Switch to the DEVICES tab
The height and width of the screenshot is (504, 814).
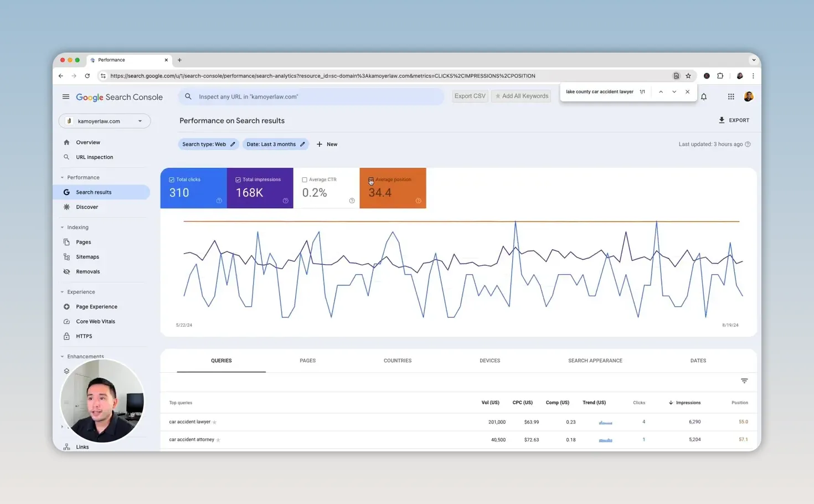(490, 361)
